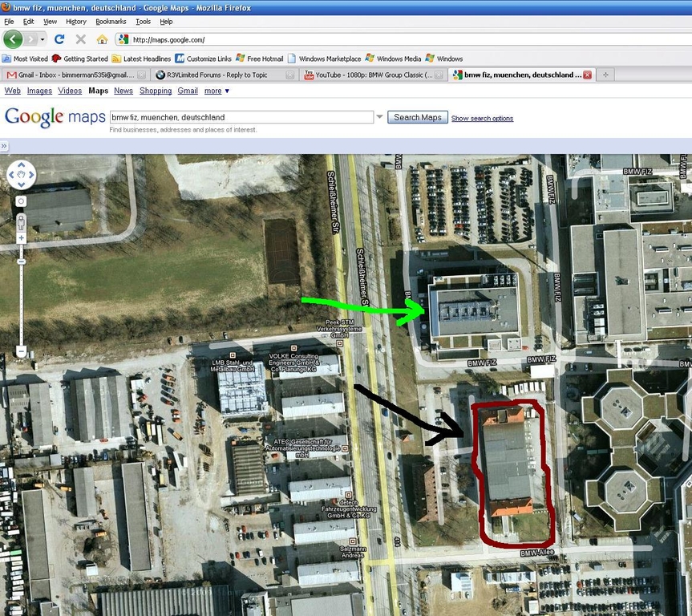Click the detech Fahrzeugentwicklung marker
The width and height of the screenshot is (692, 616).
(x=349, y=495)
